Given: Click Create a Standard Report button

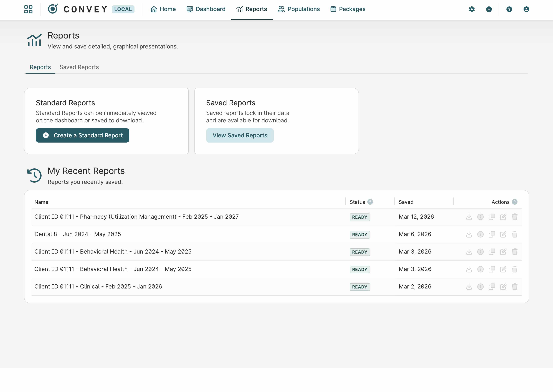Looking at the screenshot, I should [82, 135].
